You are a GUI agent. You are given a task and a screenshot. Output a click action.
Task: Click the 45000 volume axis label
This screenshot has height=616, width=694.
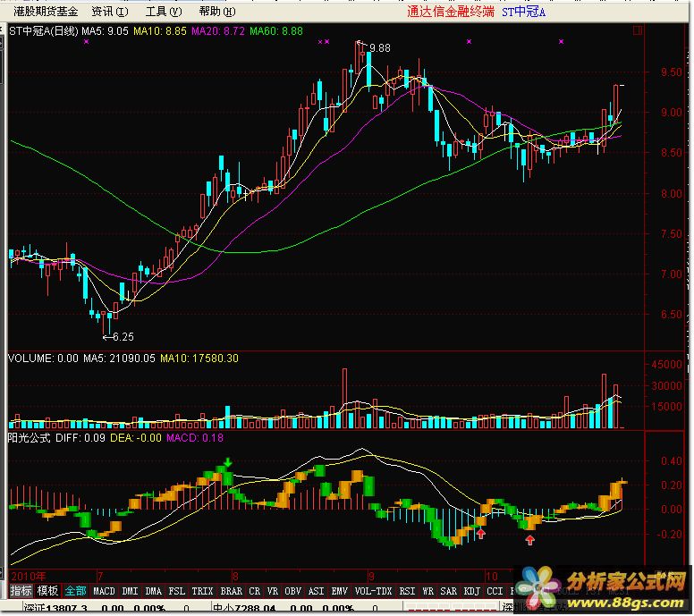coord(666,365)
